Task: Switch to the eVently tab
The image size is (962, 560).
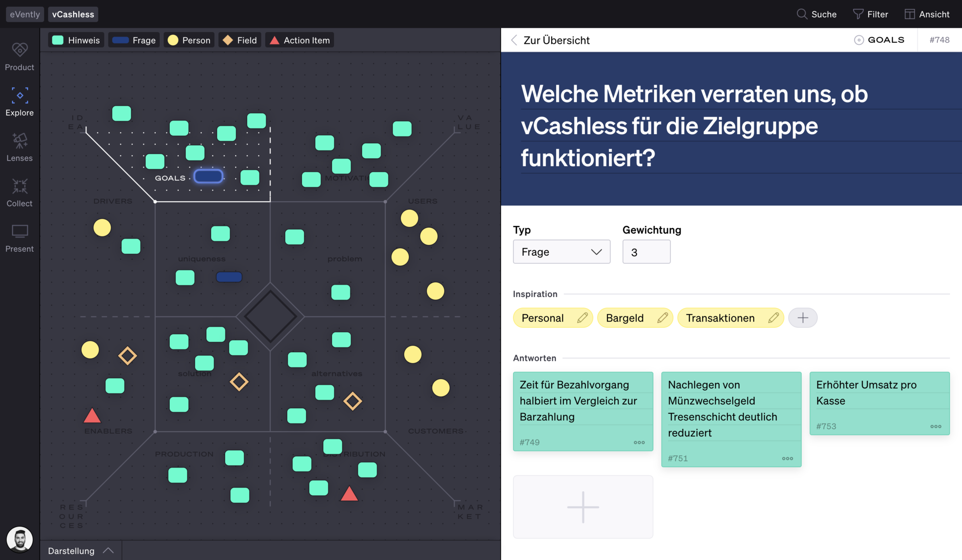Action: [x=25, y=14]
